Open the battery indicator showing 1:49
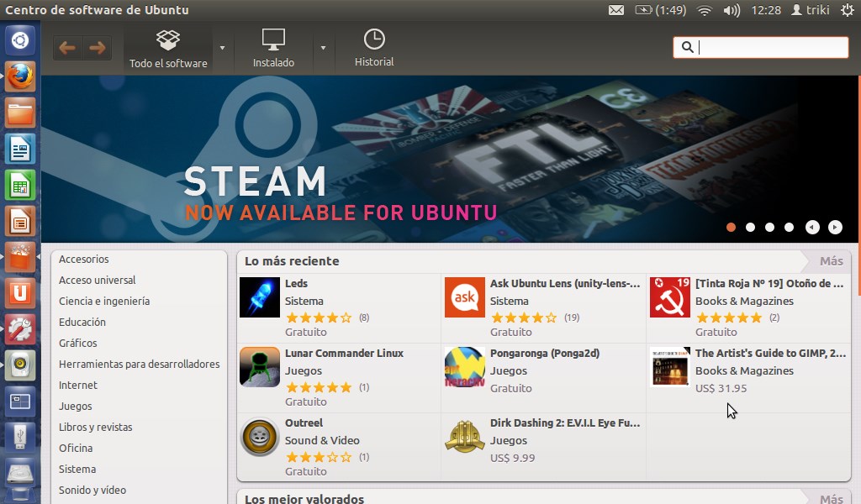 [x=661, y=10]
